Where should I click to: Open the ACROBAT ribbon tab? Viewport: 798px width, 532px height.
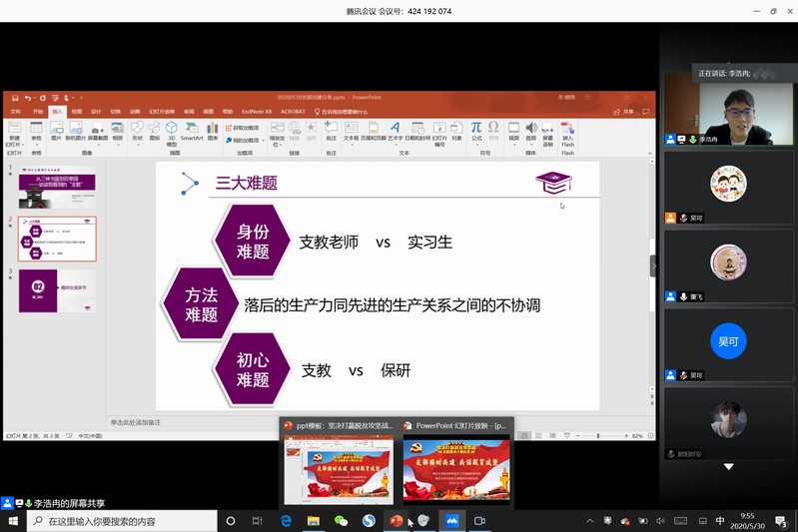(x=293, y=112)
